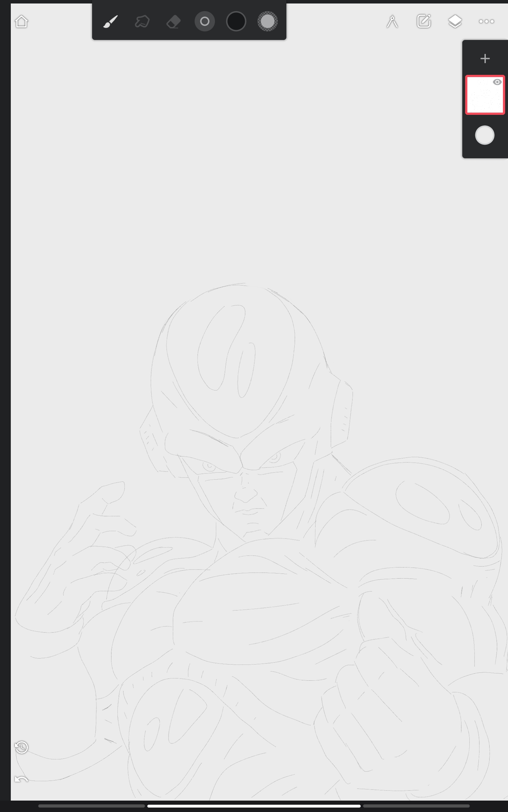
Task: Add a new layer with plus
Action: point(485,59)
